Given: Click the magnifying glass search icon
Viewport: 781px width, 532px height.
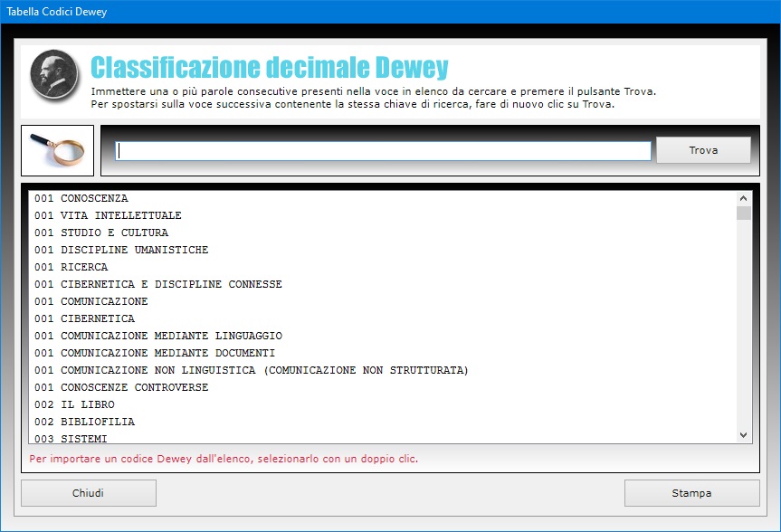Looking at the screenshot, I should click(57, 150).
